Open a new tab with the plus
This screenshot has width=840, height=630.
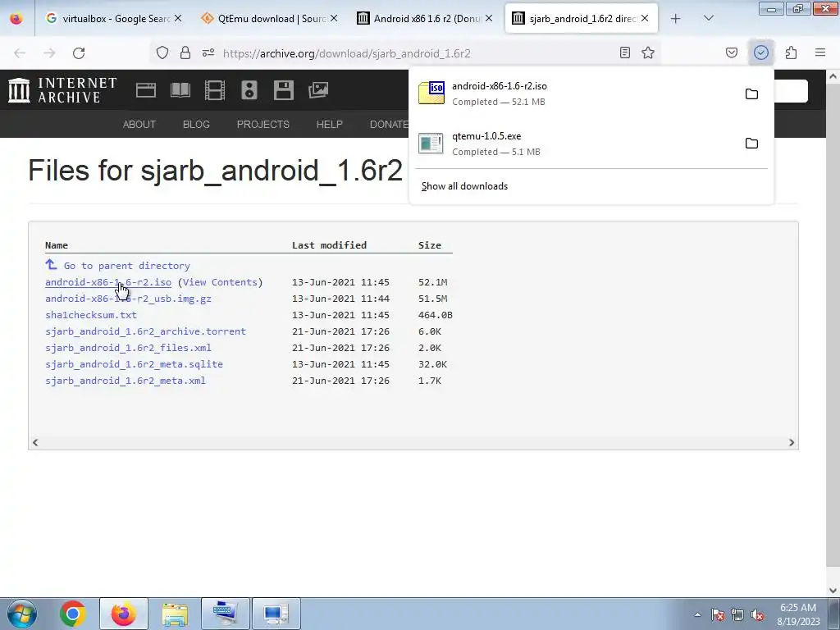pyautogui.click(x=676, y=18)
